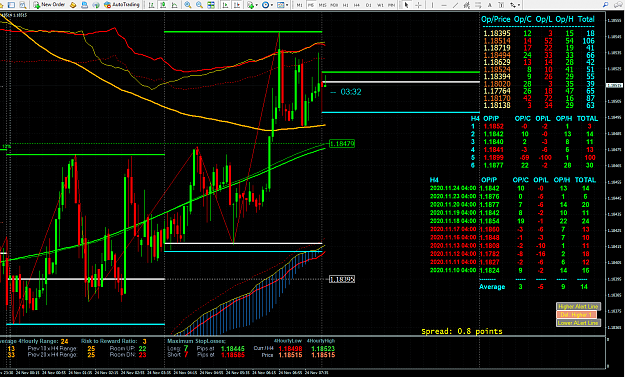
Task: Click the Op/Price column header
Action: pos(495,19)
